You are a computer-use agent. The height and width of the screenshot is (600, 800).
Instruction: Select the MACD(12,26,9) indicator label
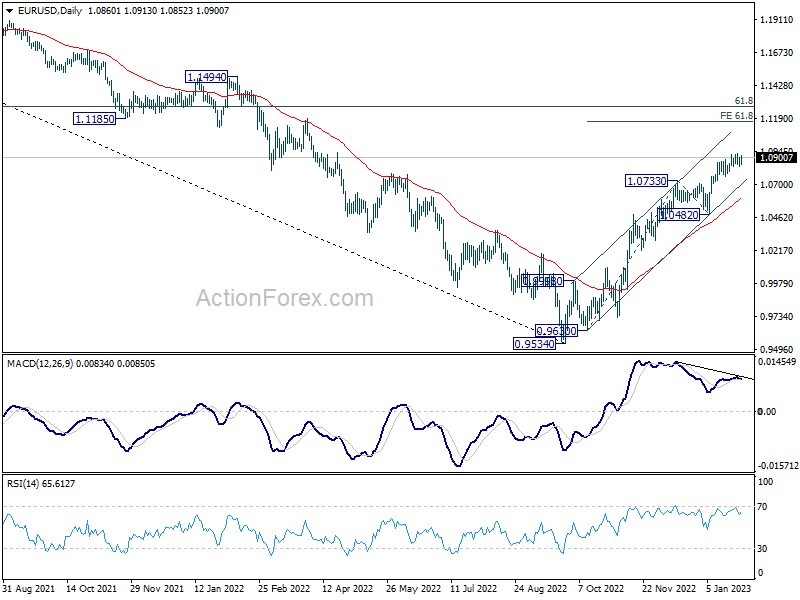tap(40, 364)
